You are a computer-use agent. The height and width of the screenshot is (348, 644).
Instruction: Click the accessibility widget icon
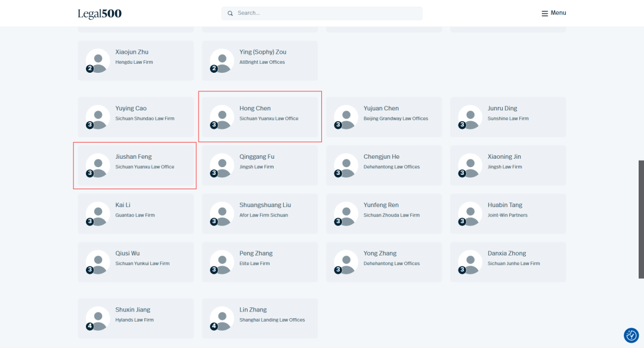(631, 335)
